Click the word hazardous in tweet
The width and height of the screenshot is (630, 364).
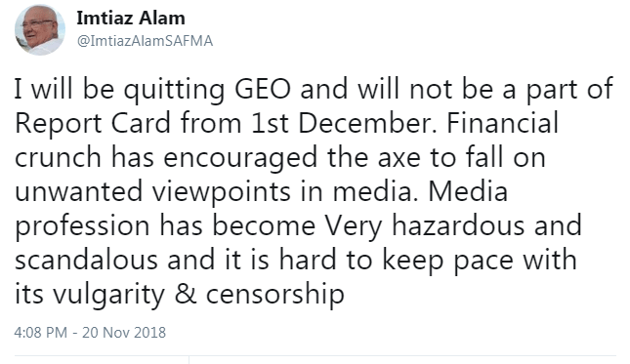pos(458,225)
